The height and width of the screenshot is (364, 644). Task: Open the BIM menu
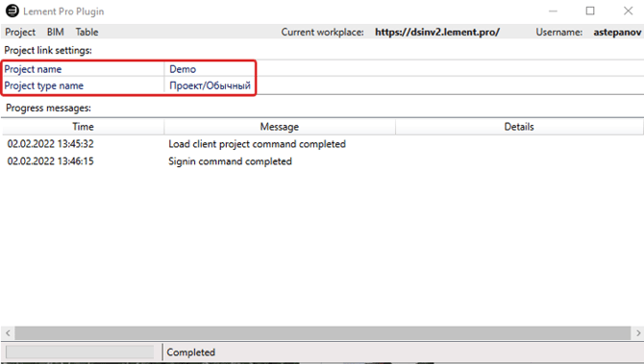click(x=55, y=32)
